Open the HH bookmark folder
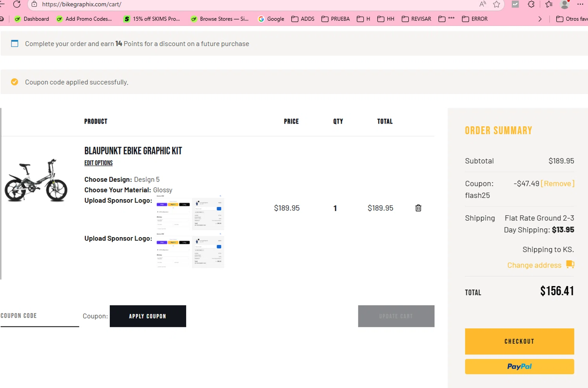 pyautogui.click(x=386, y=19)
